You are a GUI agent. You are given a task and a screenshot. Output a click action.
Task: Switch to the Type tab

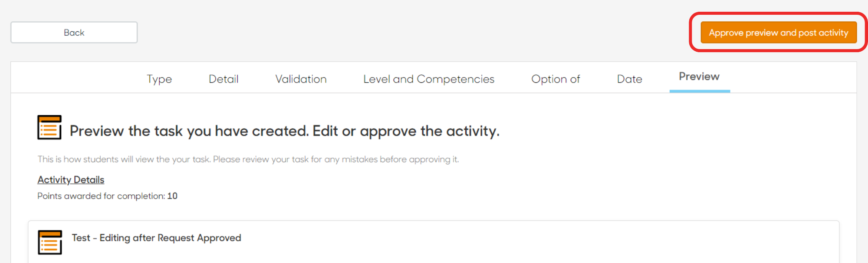pos(159,79)
